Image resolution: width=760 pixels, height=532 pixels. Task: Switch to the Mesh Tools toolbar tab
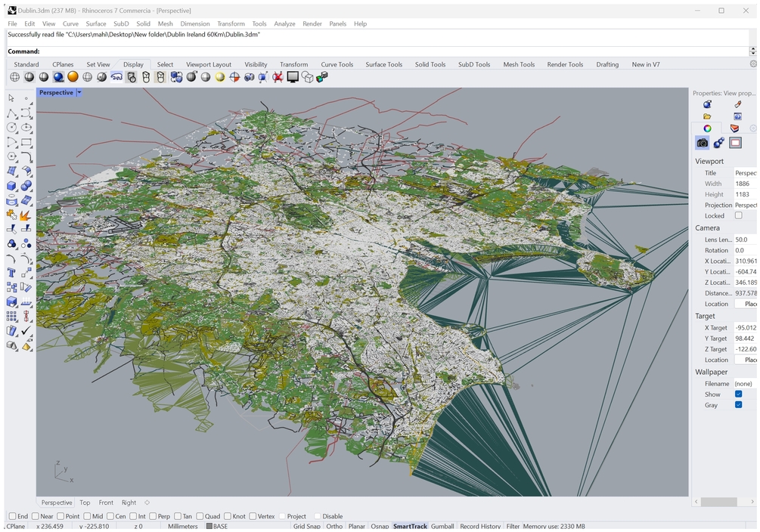(519, 64)
